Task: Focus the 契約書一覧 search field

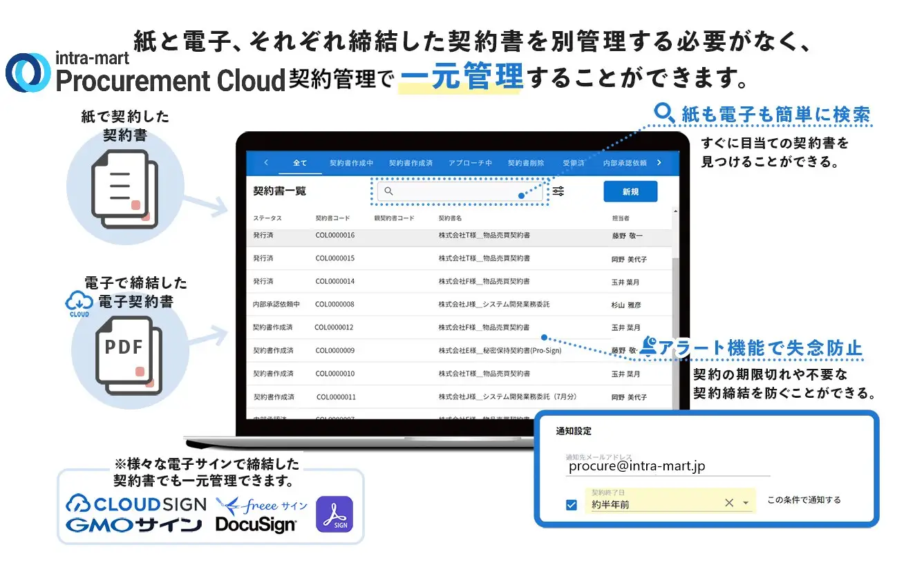Action: coord(460,191)
